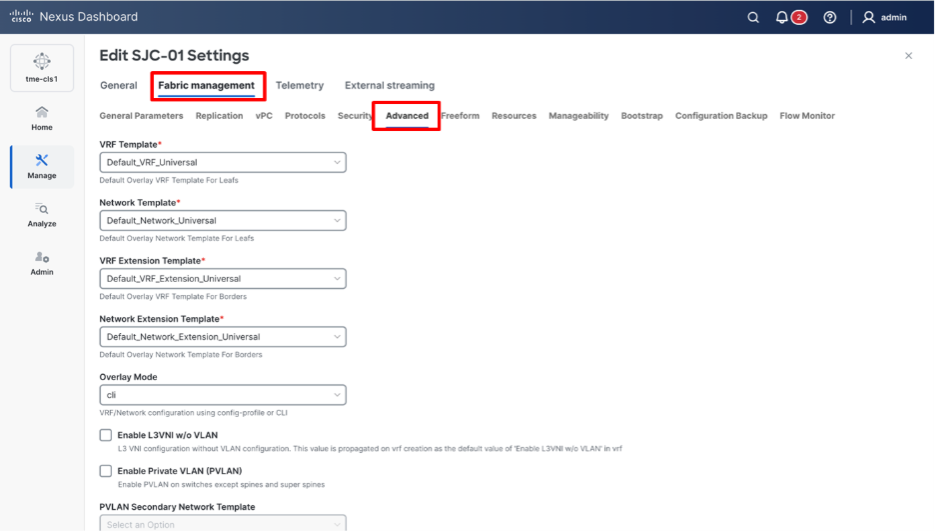Image resolution: width=936 pixels, height=532 pixels.
Task: Open the External streaming tab
Action: (389, 85)
